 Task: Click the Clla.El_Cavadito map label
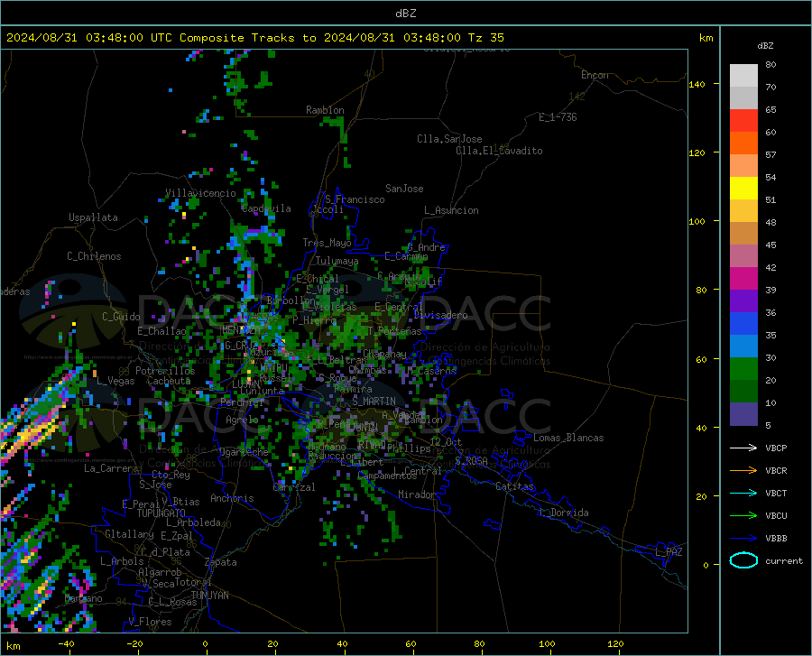pos(499,151)
